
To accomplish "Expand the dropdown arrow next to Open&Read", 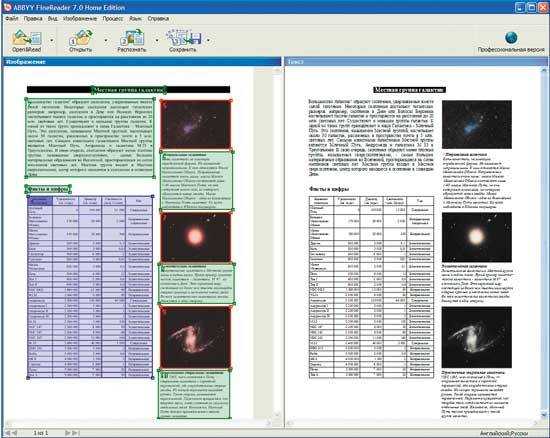I will pyautogui.click(x=52, y=40).
